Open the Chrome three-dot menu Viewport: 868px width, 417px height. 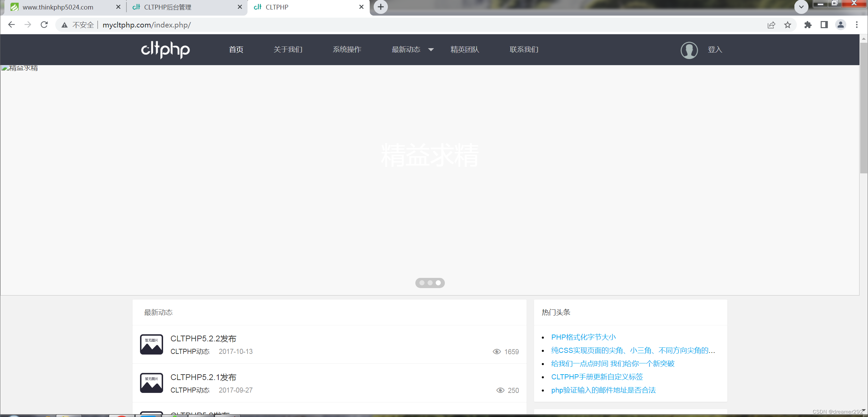[856, 24]
